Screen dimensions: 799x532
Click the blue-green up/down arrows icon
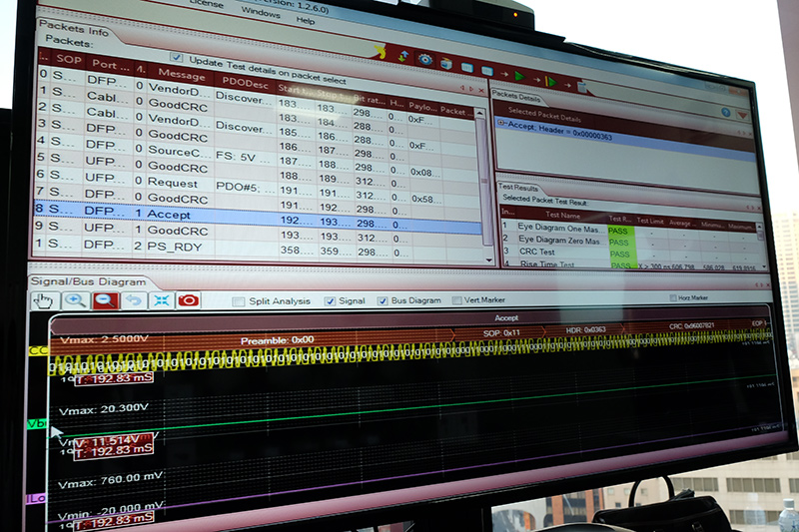tap(403, 56)
